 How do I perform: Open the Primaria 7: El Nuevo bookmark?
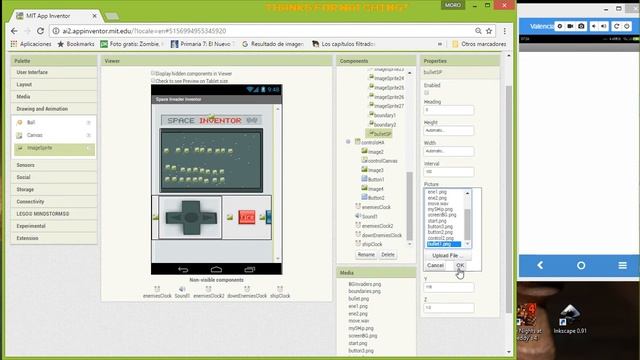click(x=203, y=44)
